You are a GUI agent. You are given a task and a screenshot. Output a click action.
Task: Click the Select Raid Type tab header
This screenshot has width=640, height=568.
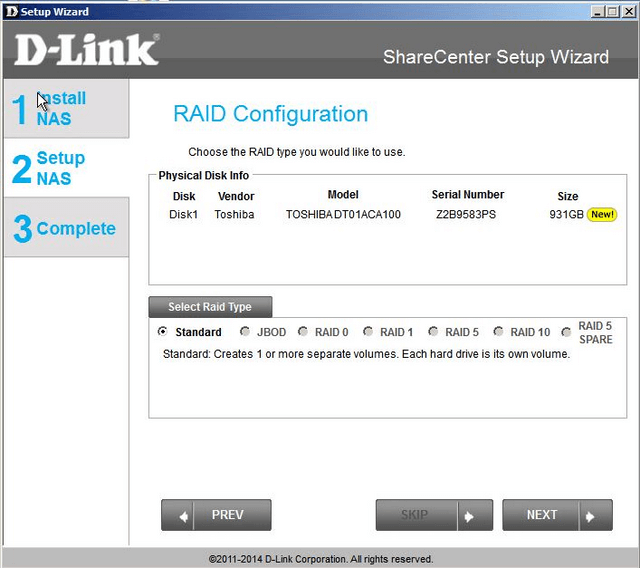210,306
